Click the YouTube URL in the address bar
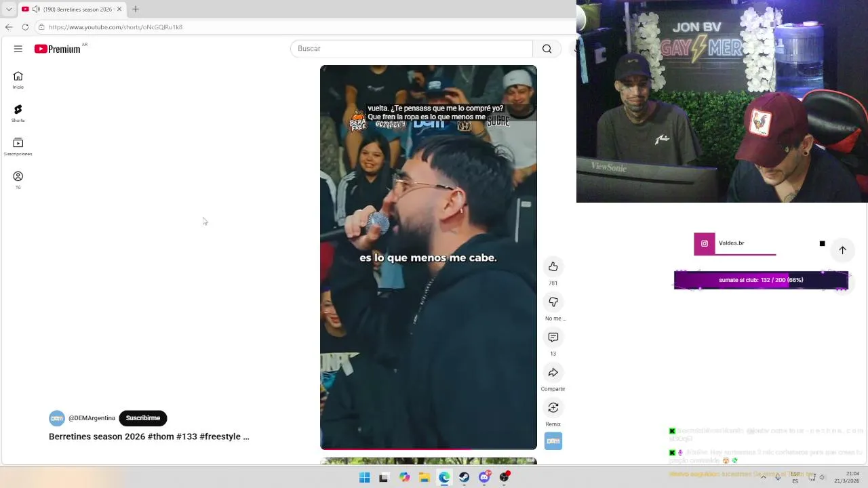 [x=115, y=27]
